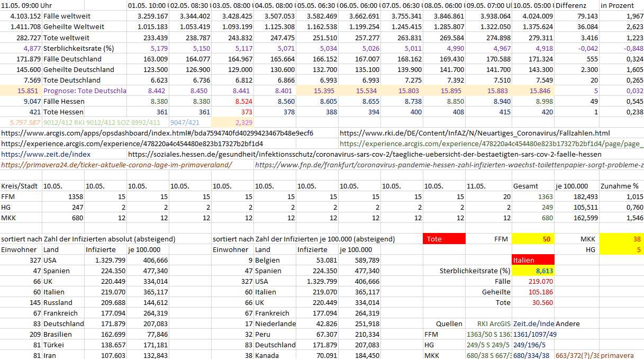Open the zeit.de/index link
The image size is (644, 359).
pos(46,154)
